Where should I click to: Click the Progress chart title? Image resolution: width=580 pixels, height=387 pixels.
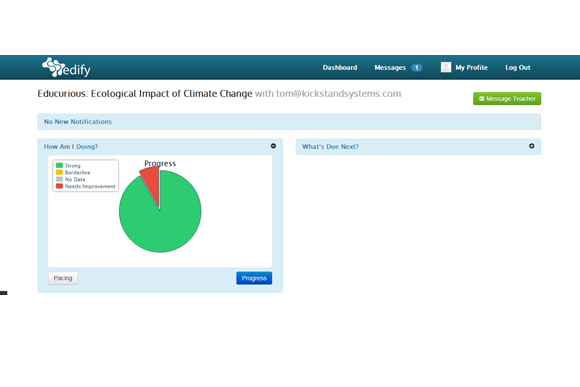160,163
